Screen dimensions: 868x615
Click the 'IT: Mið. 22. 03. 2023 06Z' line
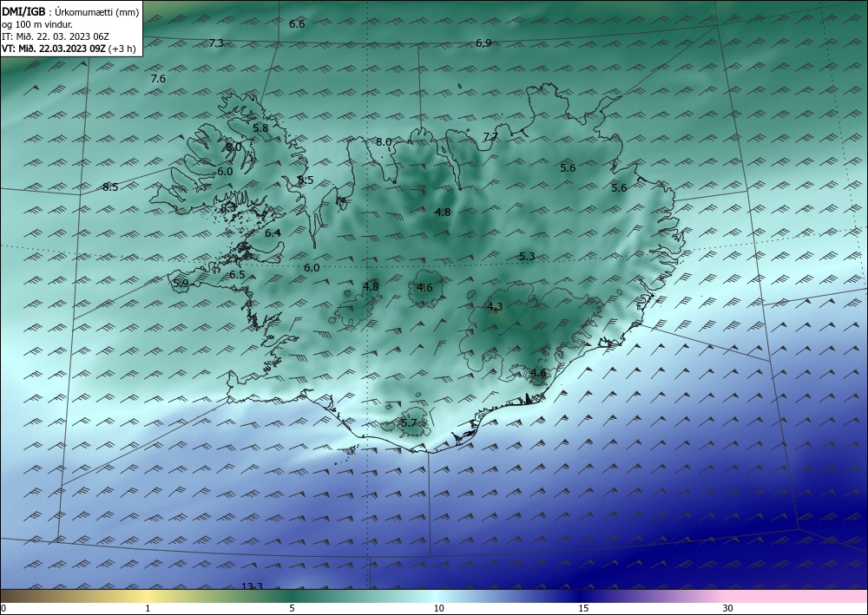click(56, 36)
